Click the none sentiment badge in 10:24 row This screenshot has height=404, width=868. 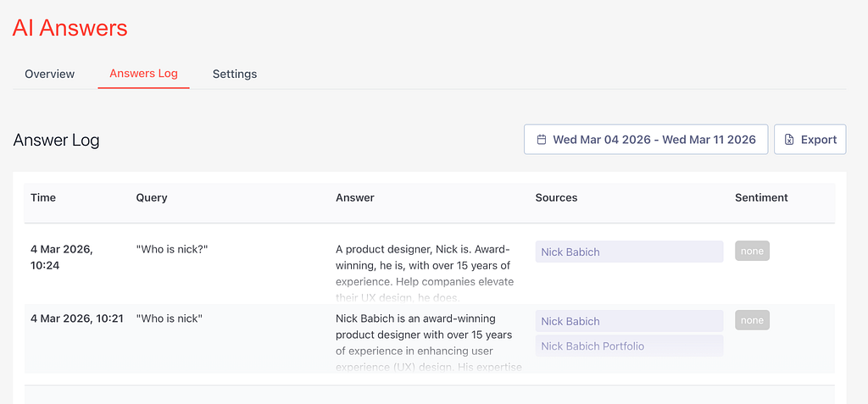click(x=752, y=251)
